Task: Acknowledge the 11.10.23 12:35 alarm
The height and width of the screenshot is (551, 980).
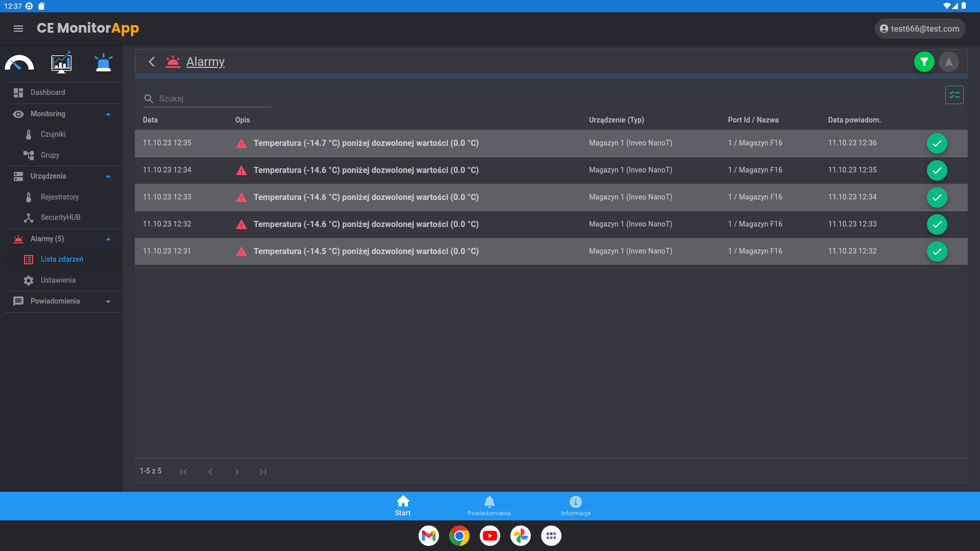Action: 937,143
